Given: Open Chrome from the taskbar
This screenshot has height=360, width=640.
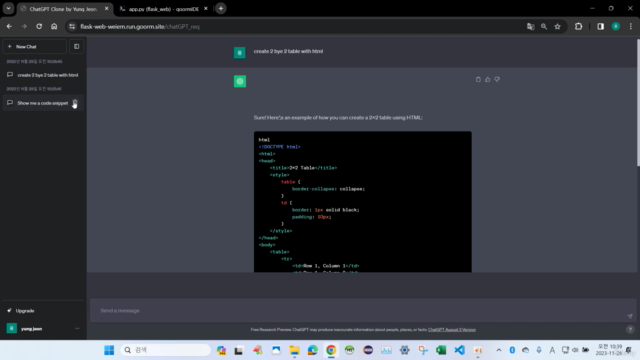Looking at the screenshot, I should tap(331, 350).
